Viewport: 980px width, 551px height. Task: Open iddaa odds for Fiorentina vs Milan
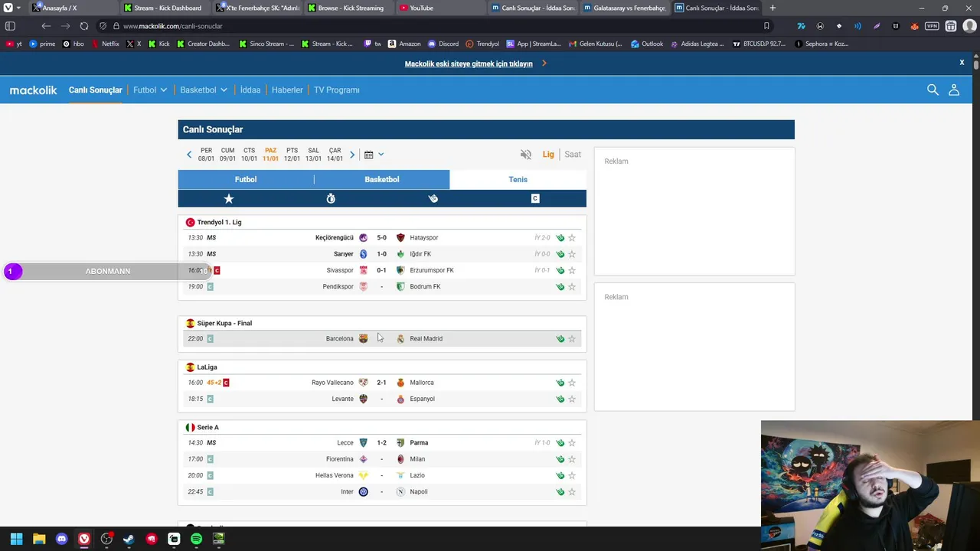pos(560,459)
